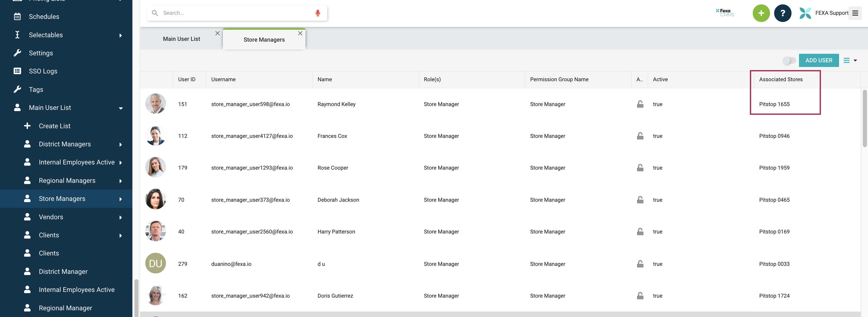
Task: Expand the Selectables submenu arrow
Action: pos(121,35)
